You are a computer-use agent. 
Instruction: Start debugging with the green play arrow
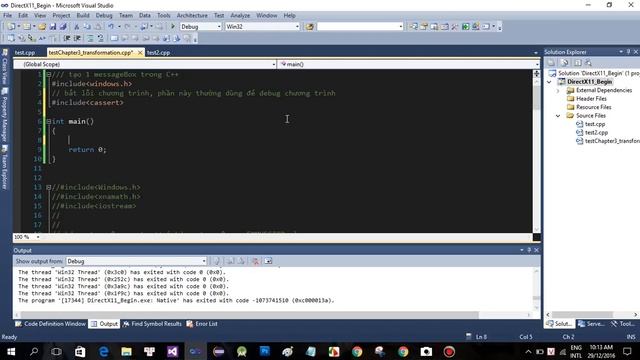[x=173, y=27]
